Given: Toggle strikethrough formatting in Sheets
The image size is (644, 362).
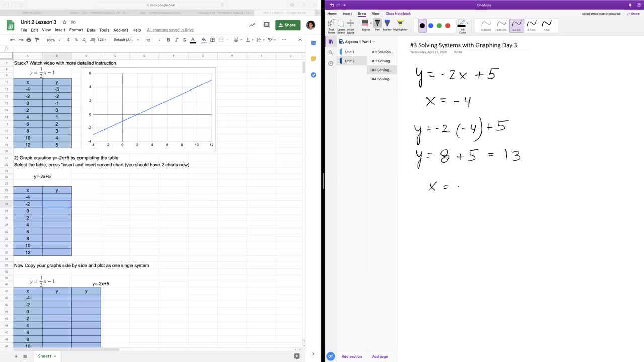Looking at the screenshot, I should point(184,40).
